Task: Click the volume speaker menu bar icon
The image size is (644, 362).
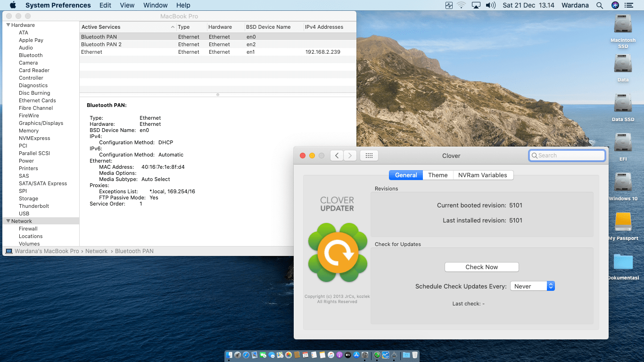Action: tap(490, 5)
